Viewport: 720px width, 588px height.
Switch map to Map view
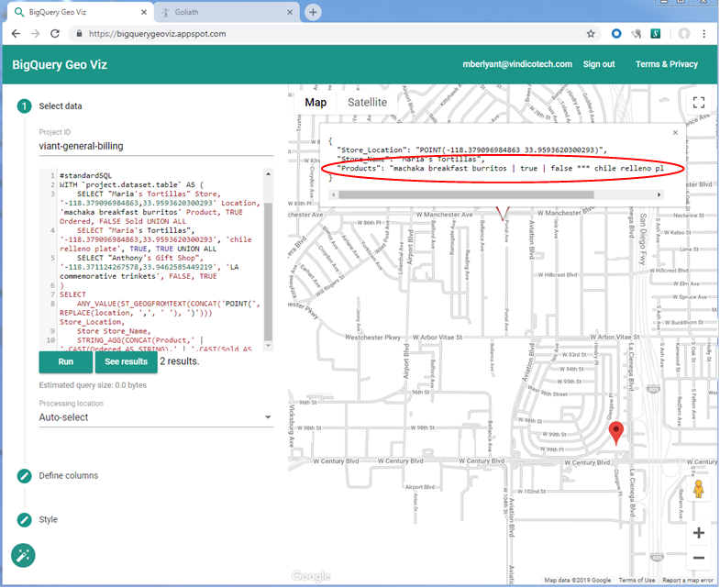tap(316, 103)
